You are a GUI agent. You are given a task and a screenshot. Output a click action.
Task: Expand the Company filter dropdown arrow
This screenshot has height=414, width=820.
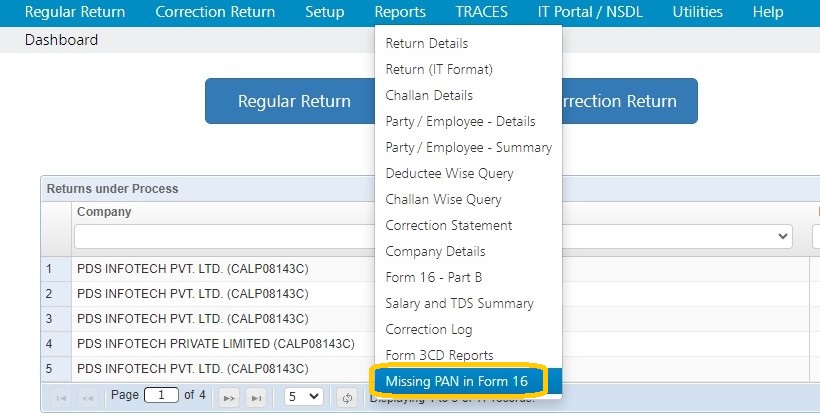point(782,236)
